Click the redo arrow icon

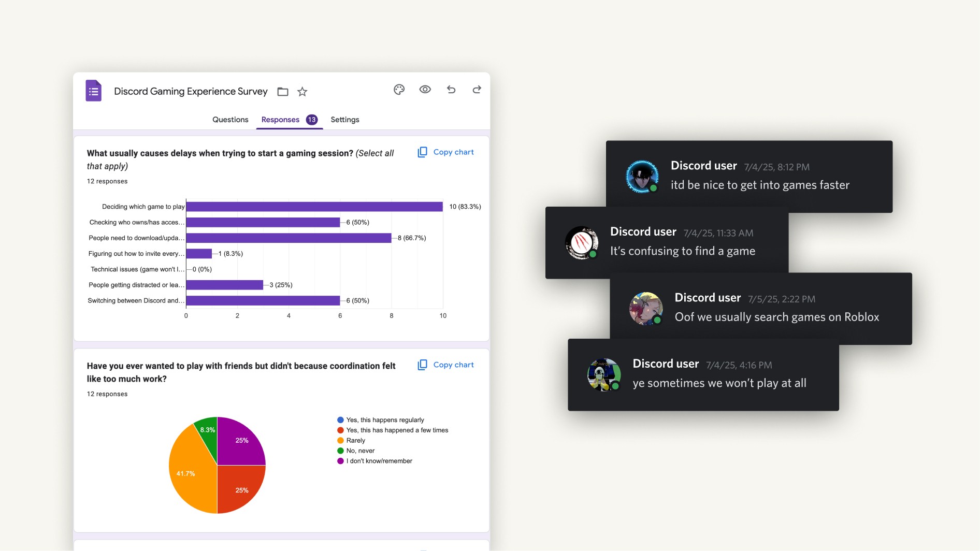pyautogui.click(x=477, y=90)
